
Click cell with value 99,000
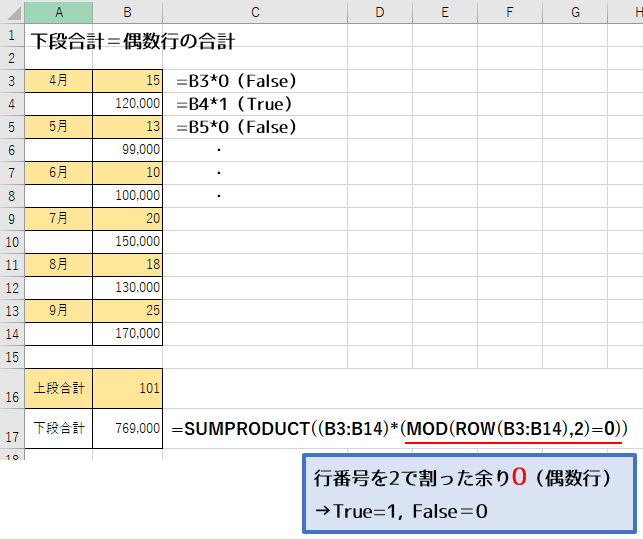128,150
